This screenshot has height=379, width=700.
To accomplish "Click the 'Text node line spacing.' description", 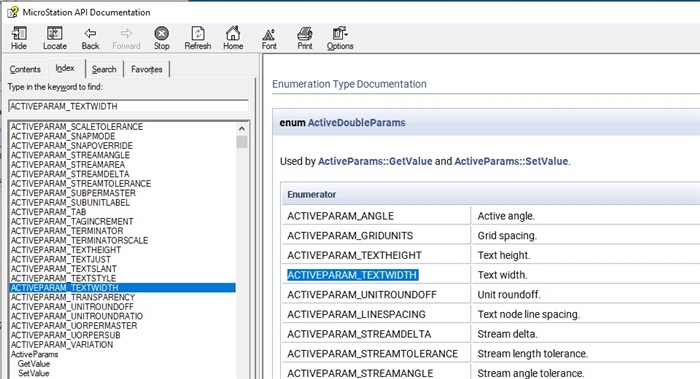I will [x=529, y=314].
